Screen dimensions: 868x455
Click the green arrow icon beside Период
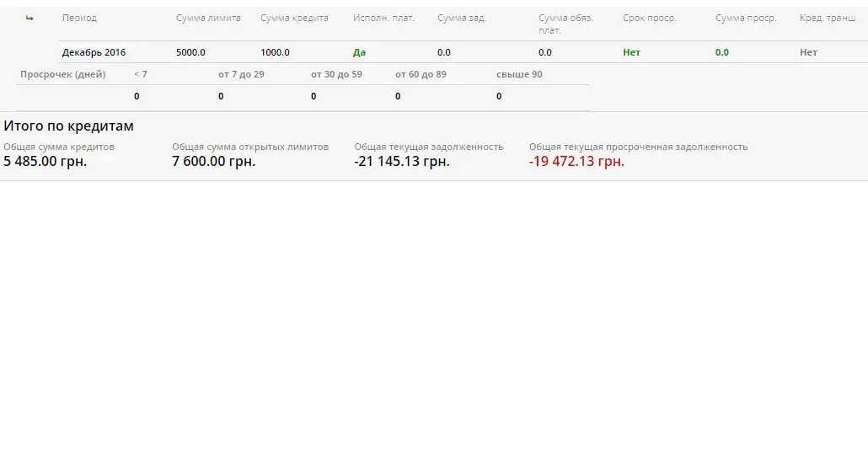point(29,19)
